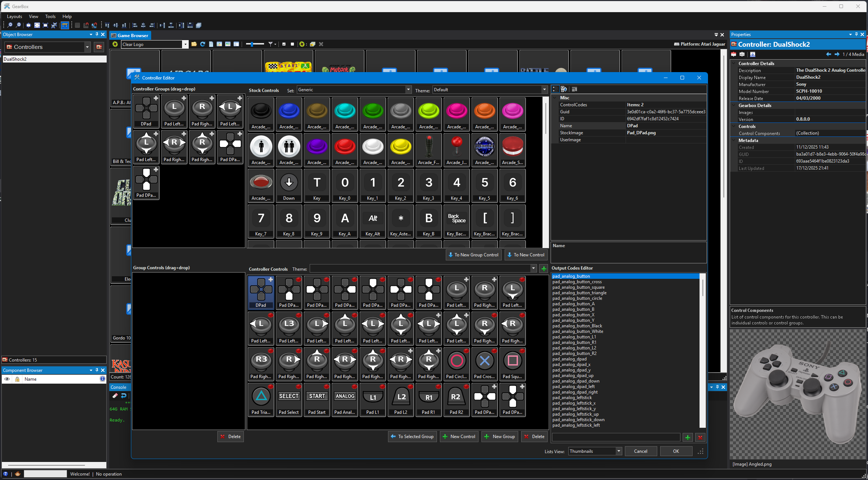Image resolution: width=868 pixels, height=480 pixels.
Task: Click the open folder icon in Game Browser
Action: pyautogui.click(x=194, y=44)
